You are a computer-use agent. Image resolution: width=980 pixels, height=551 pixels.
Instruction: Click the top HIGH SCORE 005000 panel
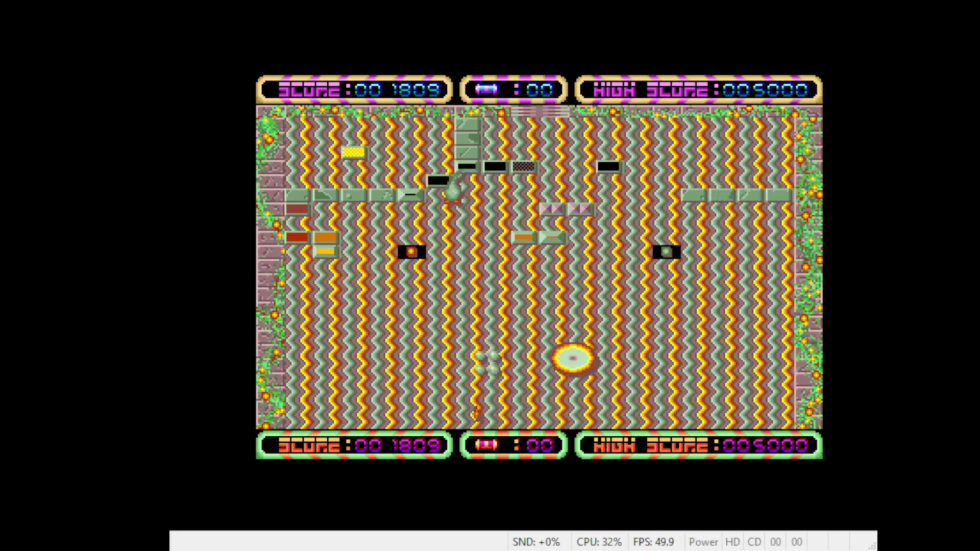point(698,90)
